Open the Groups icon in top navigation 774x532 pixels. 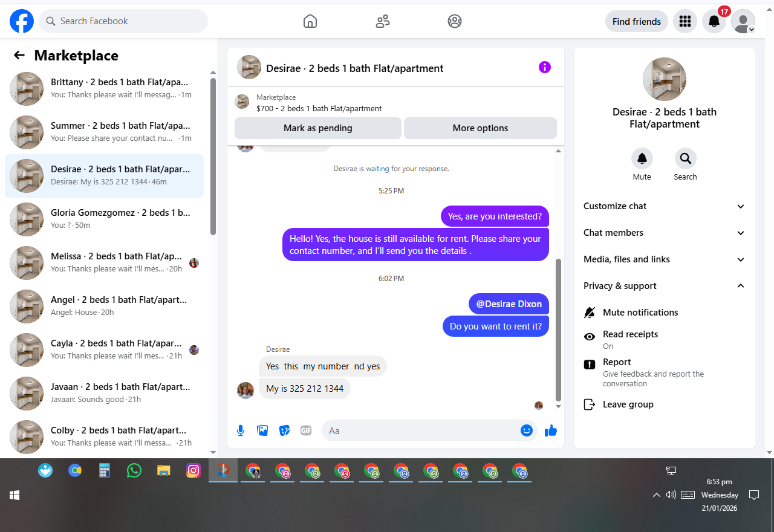[x=455, y=21]
